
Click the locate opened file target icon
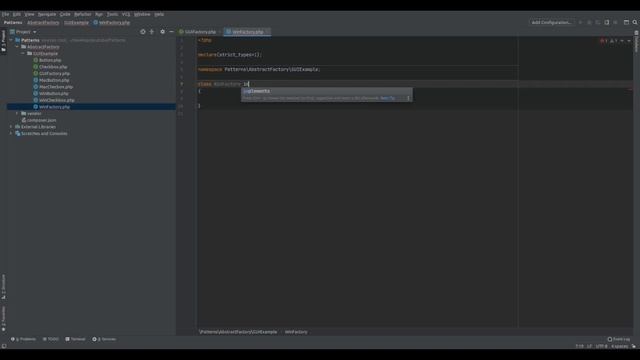point(142,32)
